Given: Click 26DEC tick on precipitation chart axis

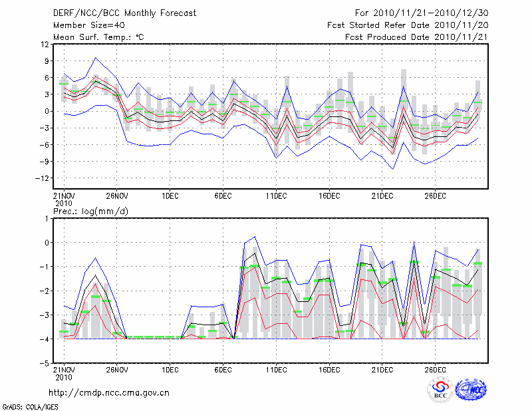Looking at the screenshot, I should [436, 369].
